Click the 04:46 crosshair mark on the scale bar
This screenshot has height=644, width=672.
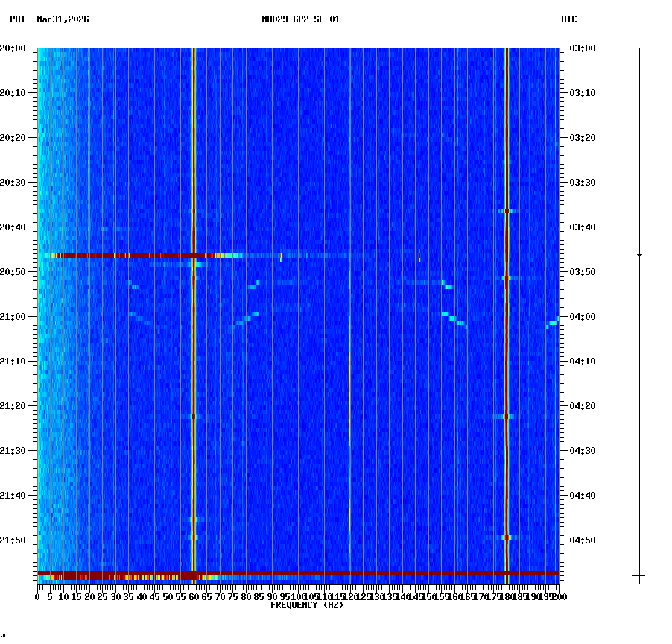(638, 575)
